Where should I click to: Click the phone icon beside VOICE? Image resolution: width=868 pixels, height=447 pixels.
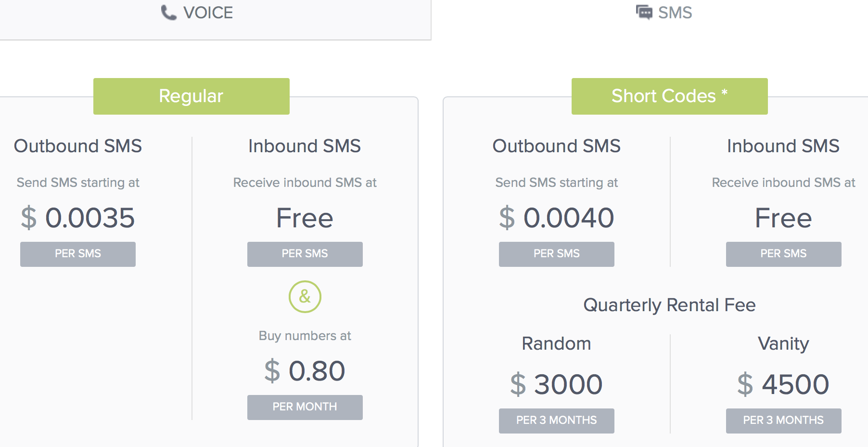168,13
